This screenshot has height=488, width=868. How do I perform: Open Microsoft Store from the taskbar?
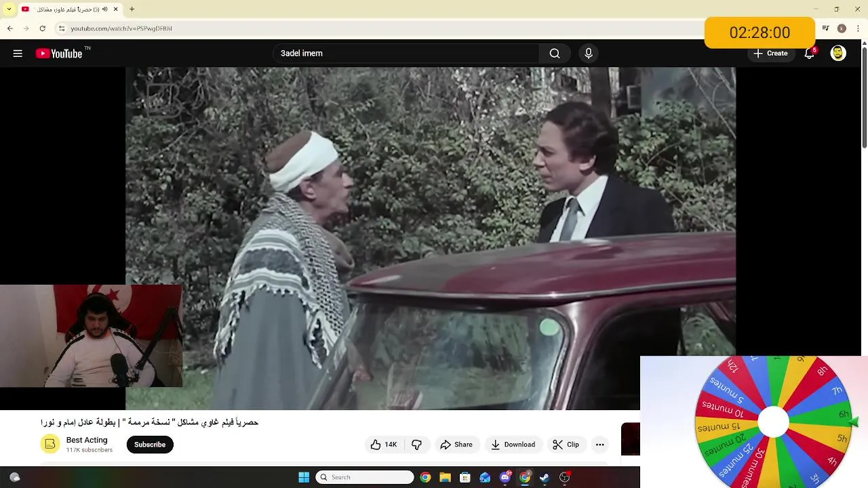tap(465, 477)
